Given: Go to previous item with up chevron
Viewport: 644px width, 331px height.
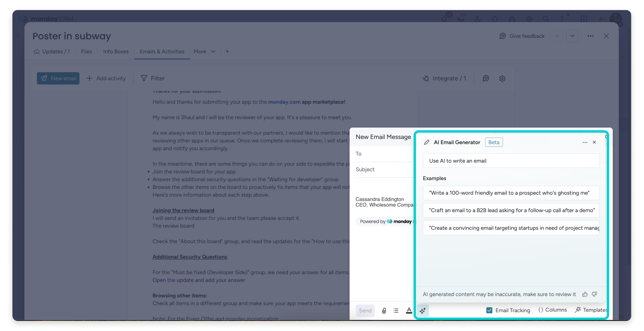Looking at the screenshot, I should 557,36.
